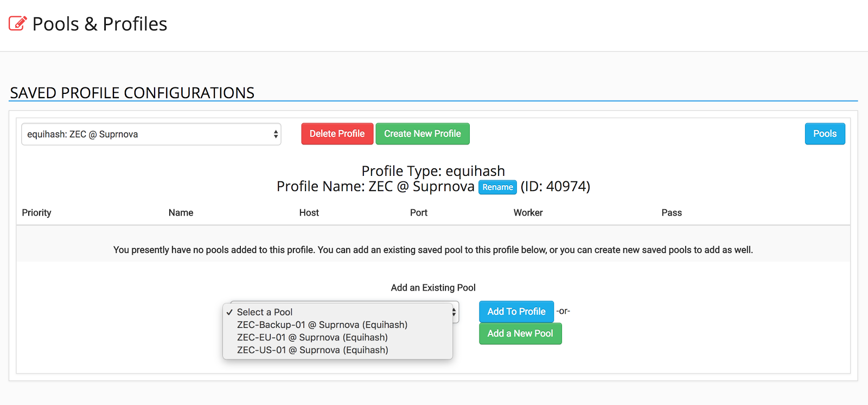
Task: Click the Worker column header
Action: pyautogui.click(x=528, y=213)
